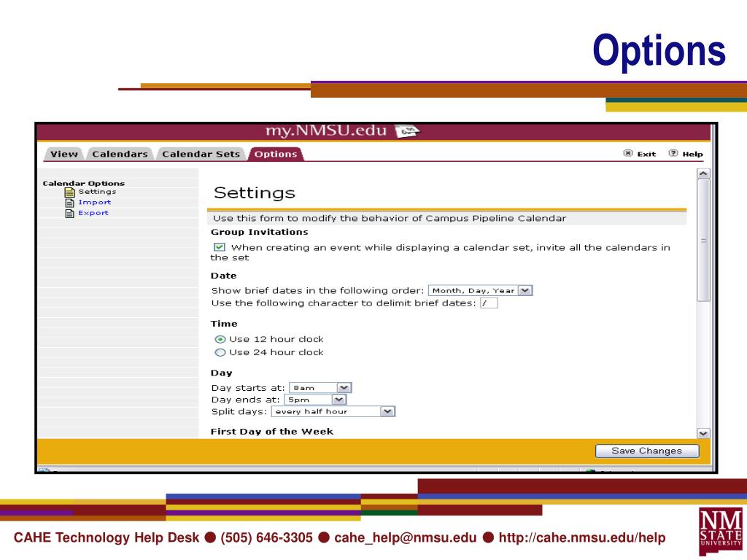This screenshot has height=560, width=747.
Task: Click the my.NMSU.edu header logo icon
Action: (407, 131)
